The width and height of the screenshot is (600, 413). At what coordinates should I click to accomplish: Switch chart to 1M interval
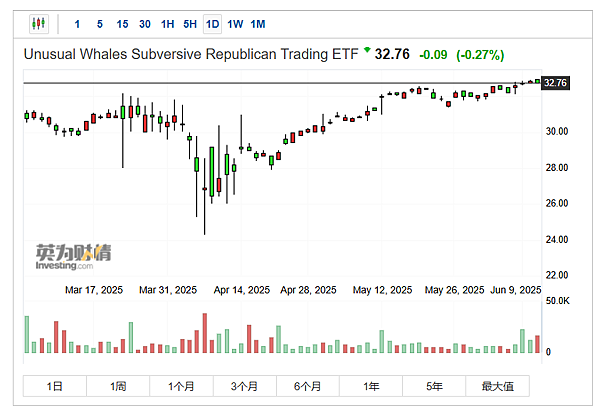[x=258, y=24]
